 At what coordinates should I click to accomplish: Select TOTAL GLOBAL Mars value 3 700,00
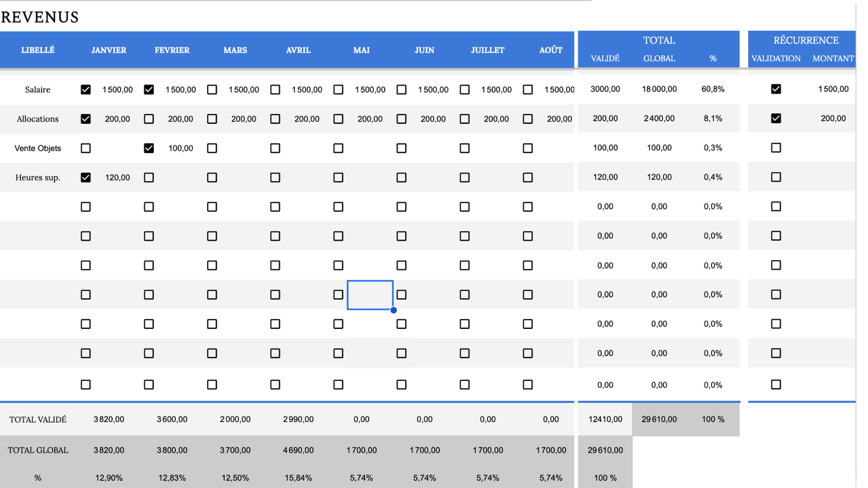(x=235, y=450)
